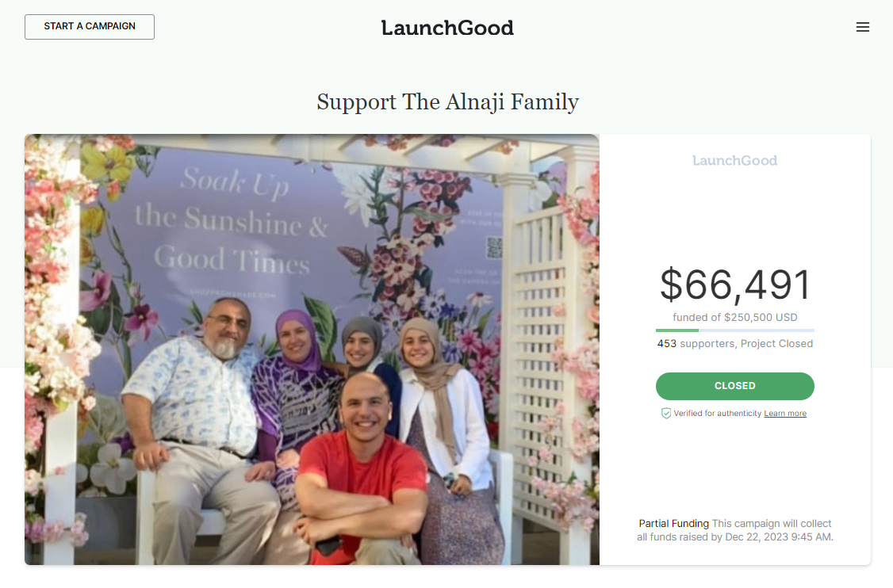Click the $66,491 raised amount

point(734,284)
